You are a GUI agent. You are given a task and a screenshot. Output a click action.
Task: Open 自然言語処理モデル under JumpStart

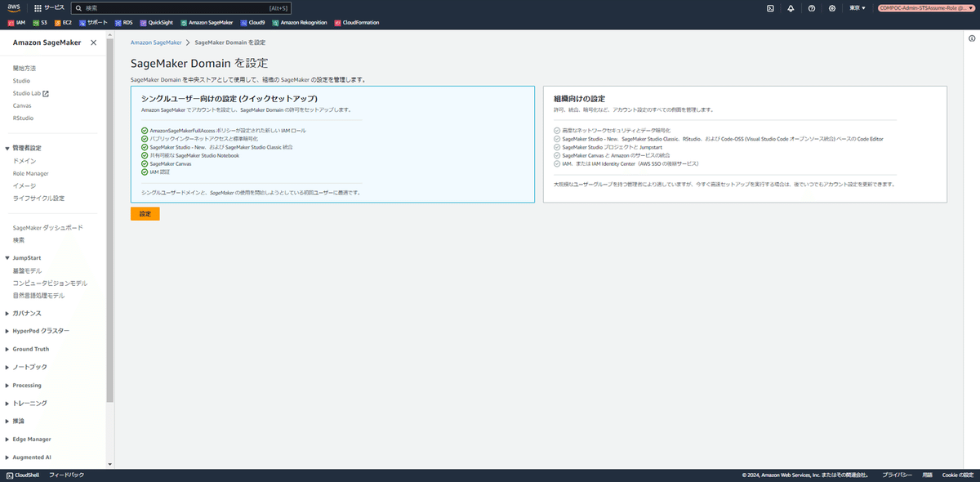[38, 295]
